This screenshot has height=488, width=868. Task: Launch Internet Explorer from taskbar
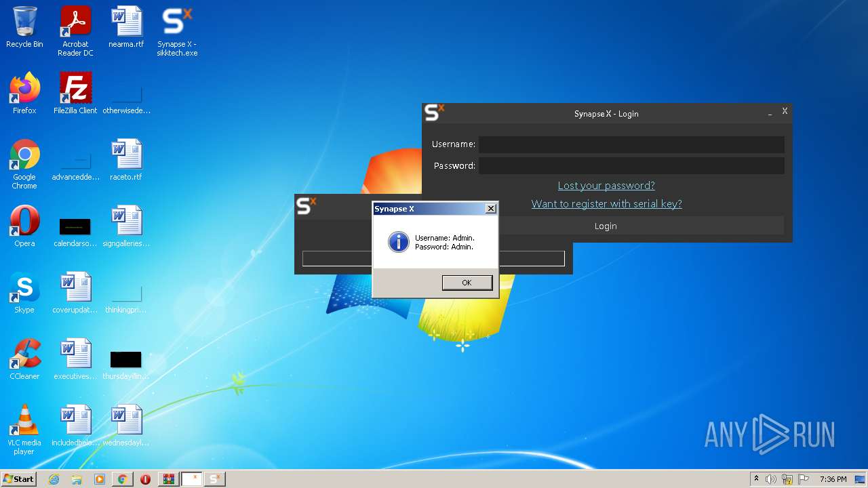click(54, 479)
